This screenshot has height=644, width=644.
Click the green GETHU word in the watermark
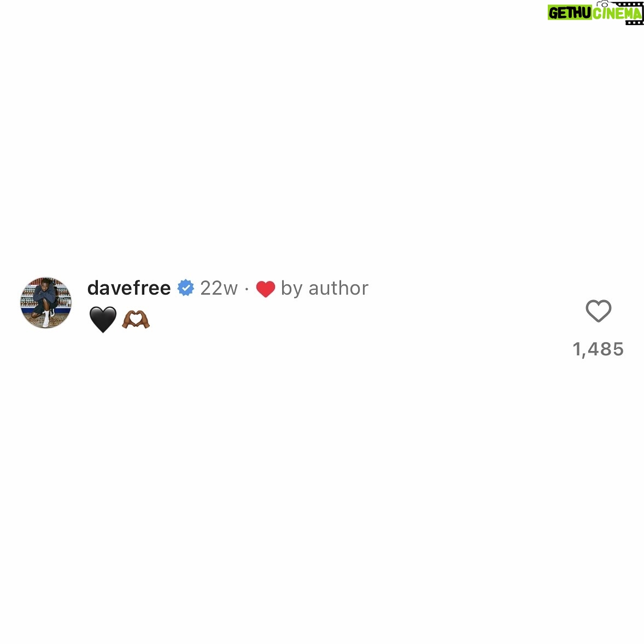(x=570, y=13)
